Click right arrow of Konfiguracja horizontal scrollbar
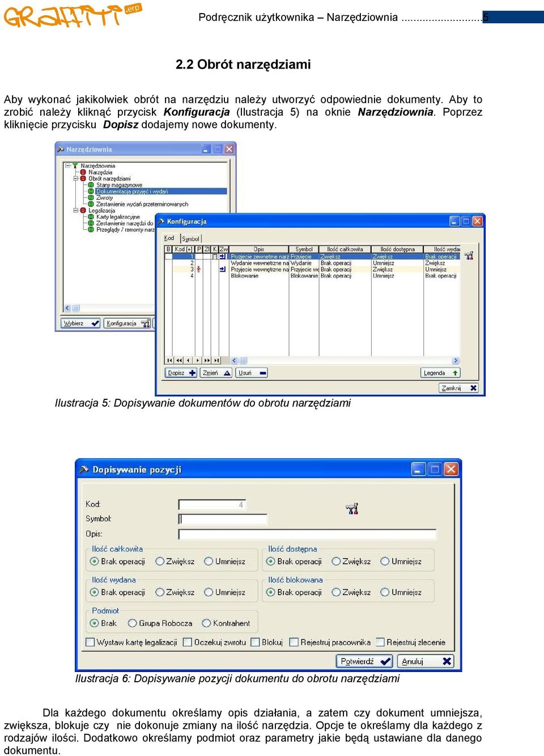Screen dimensions: 544x756 [x=455, y=360]
